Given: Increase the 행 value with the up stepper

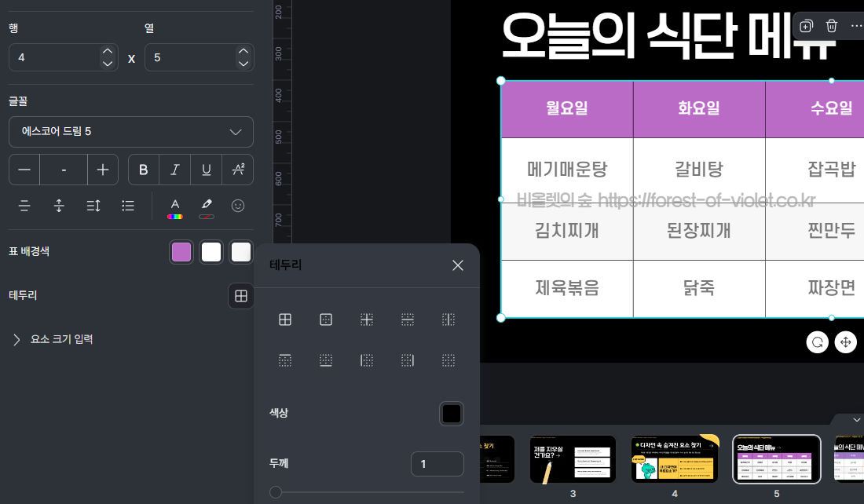Looking at the screenshot, I should point(108,50).
